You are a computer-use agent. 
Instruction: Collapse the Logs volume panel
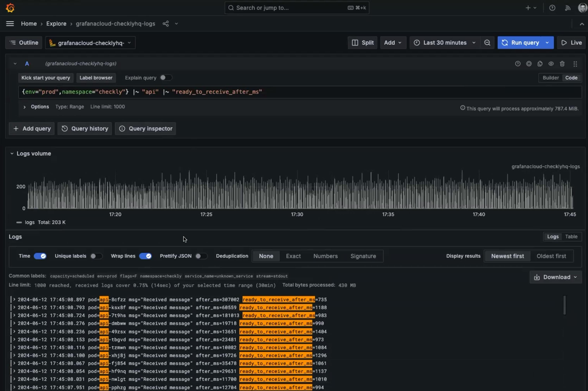12,154
